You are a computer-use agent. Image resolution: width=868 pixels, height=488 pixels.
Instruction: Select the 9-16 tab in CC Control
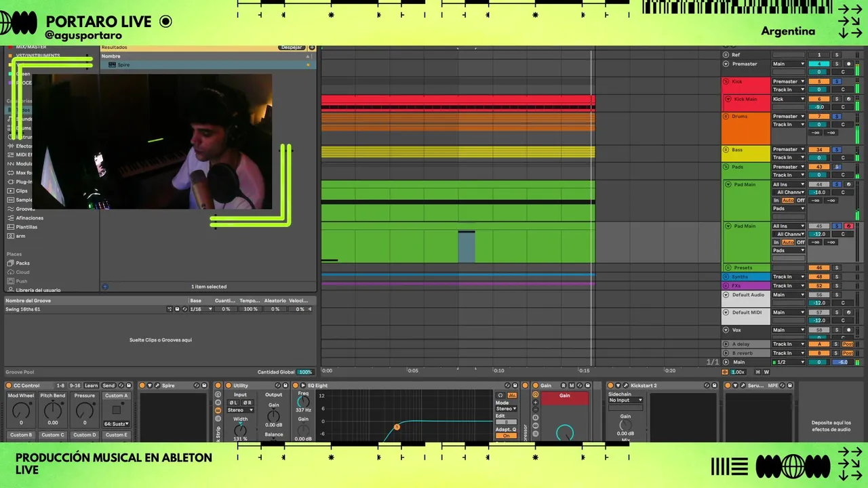pyautogui.click(x=75, y=386)
